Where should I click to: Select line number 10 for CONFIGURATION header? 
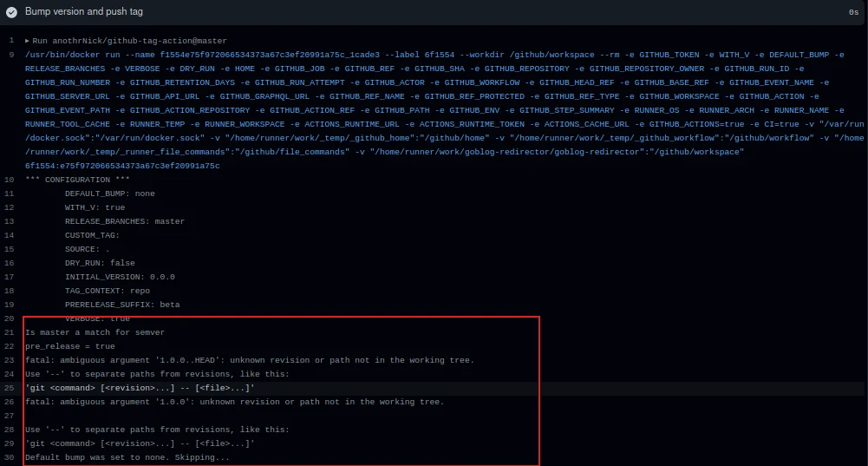coord(9,180)
